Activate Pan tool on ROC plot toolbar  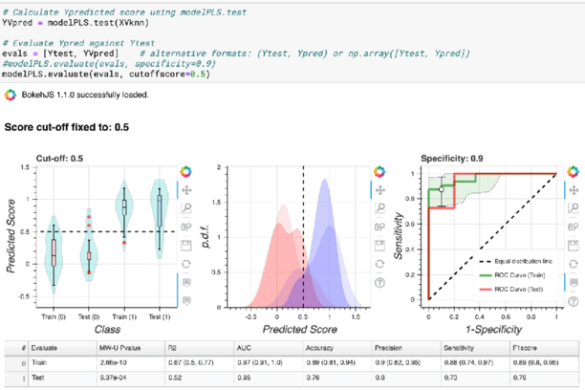pyautogui.click(x=573, y=190)
